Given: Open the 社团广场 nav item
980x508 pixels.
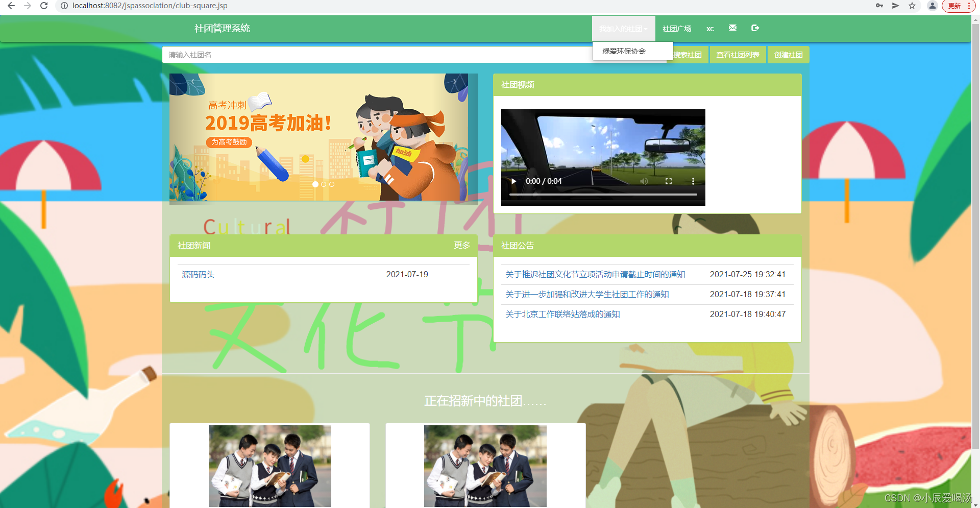Looking at the screenshot, I should pos(677,29).
